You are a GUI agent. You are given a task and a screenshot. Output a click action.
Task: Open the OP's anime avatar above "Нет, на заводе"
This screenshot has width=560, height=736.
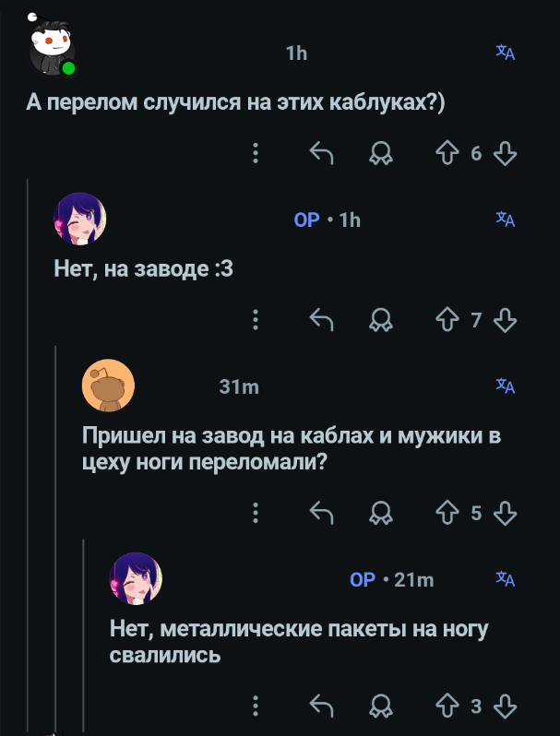pyautogui.click(x=81, y=219)
